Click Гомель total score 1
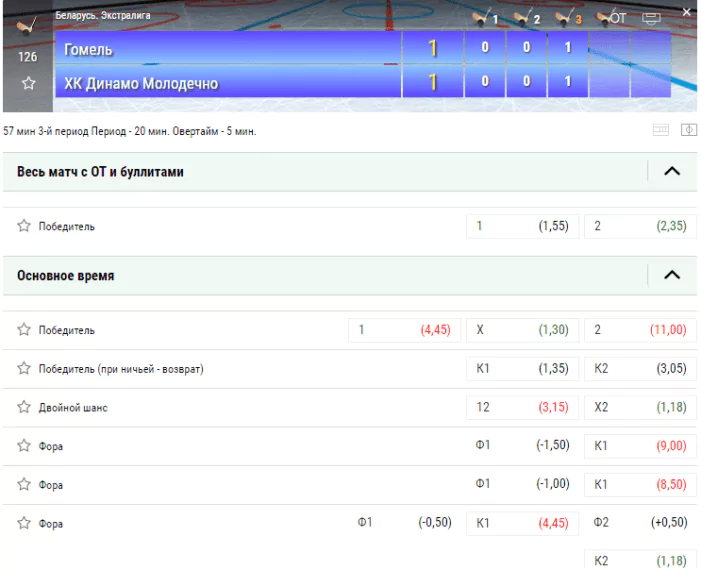701x570 pixels. pyautogui.click(x=432, y=48)
